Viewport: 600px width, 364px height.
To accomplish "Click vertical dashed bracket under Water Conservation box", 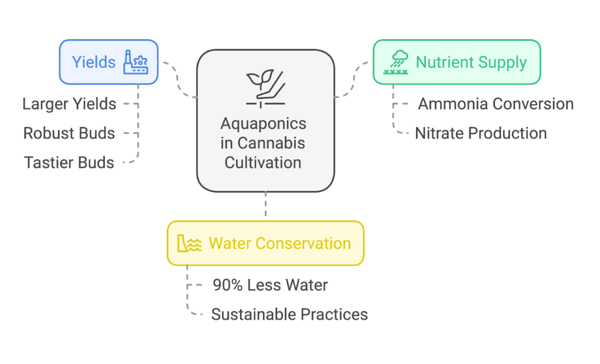I will click(x=187, y=291).
